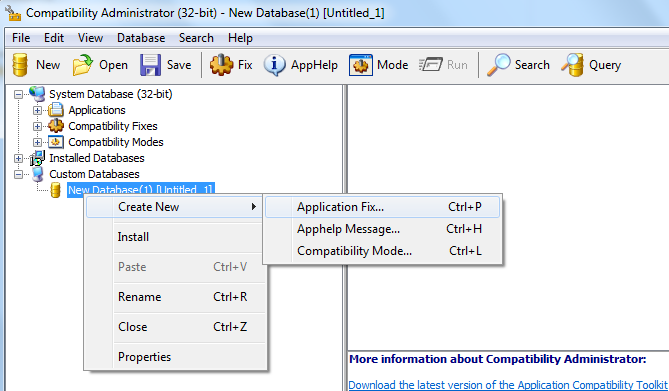Click the Save floppy disk icon
The image size is (669, 391).
150,65
